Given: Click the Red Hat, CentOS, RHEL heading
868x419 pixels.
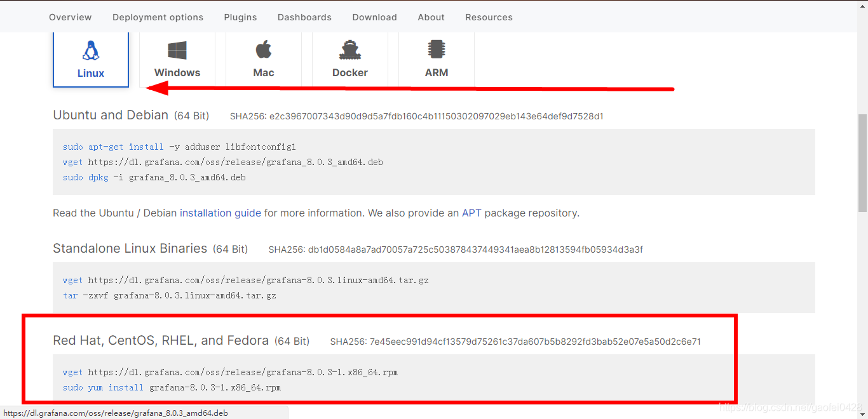Looking at the screenshot, I should (161, 340).
